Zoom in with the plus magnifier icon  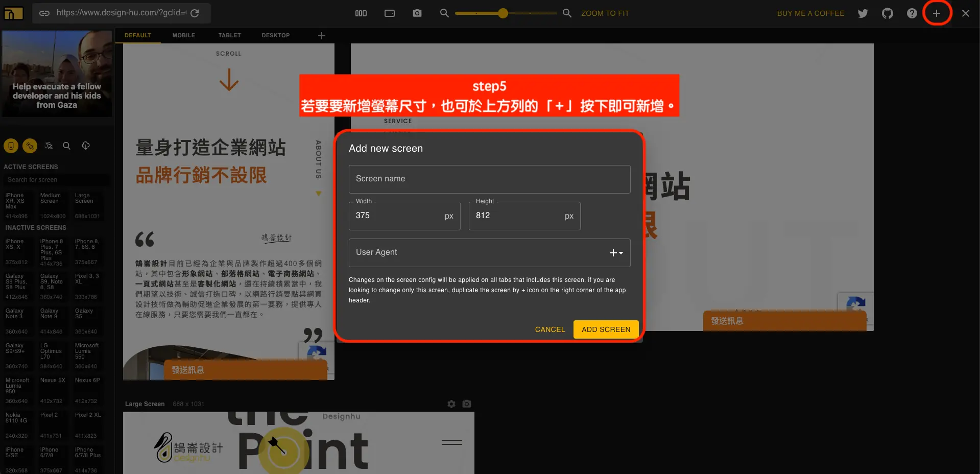(567, 13)
